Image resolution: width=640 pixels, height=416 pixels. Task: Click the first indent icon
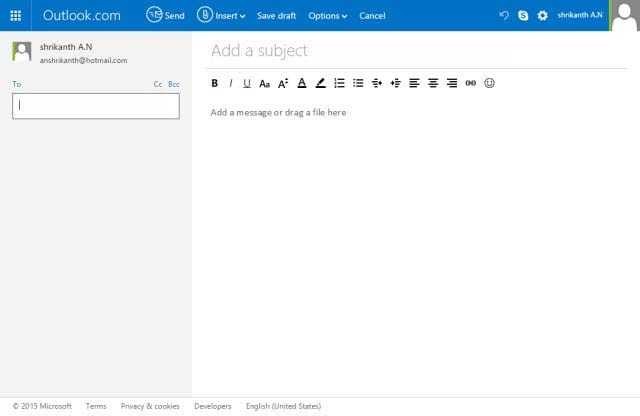tap(377, 83)
